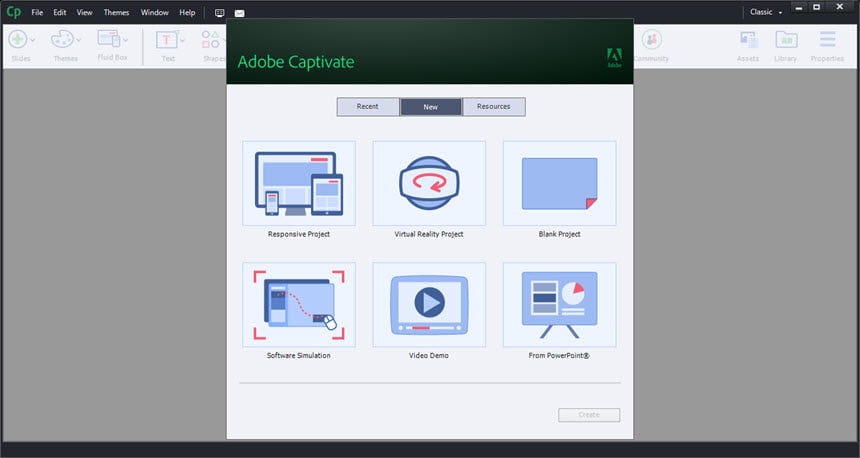Click the Video Demo label text
The width and height of the screenshot is (860, 458).
click(x=429, y=355)
